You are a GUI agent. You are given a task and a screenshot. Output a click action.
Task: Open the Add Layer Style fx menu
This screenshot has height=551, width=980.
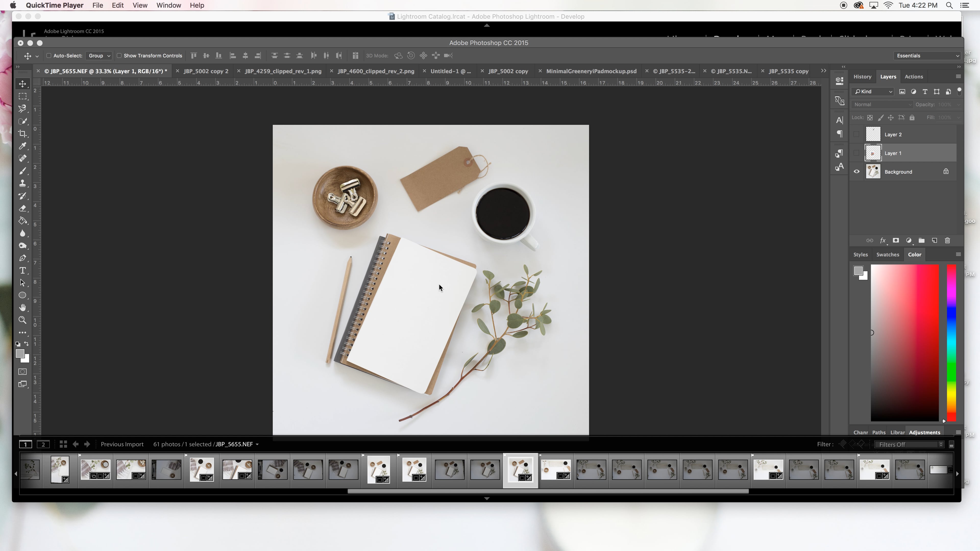coord(883,240)
